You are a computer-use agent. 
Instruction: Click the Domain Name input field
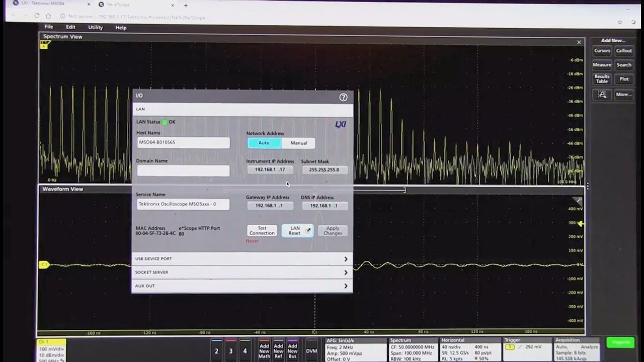click(x=183, y=171)
